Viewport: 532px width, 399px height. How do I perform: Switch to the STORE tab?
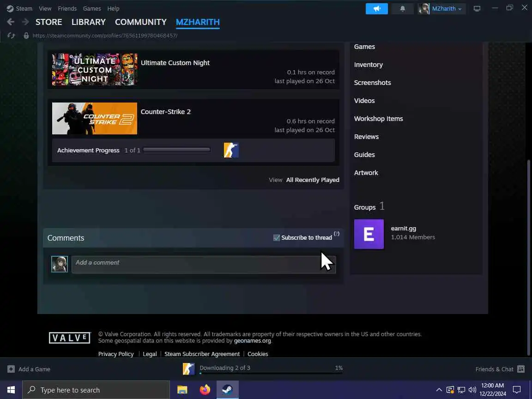coord(49,22)
